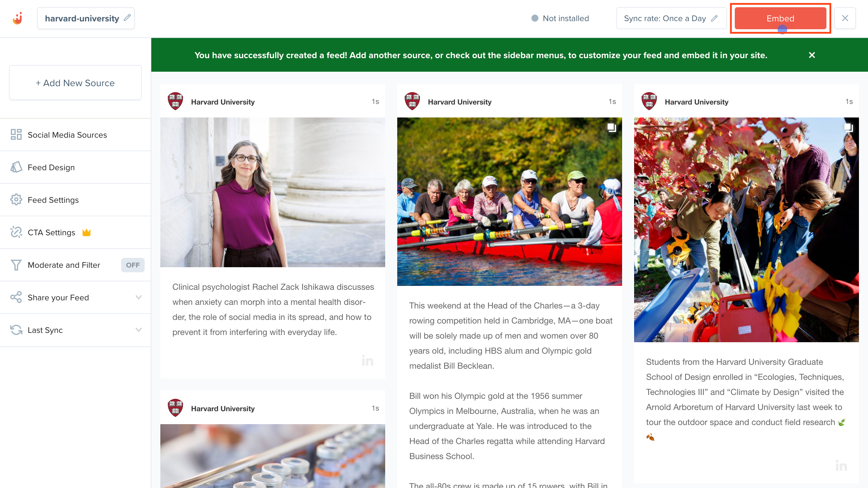Click the harvard-university feed name field

click(82, 18)
